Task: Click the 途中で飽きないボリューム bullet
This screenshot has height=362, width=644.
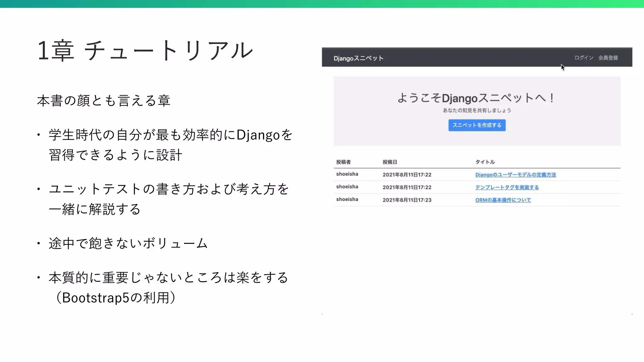Action: pos(128,243)
